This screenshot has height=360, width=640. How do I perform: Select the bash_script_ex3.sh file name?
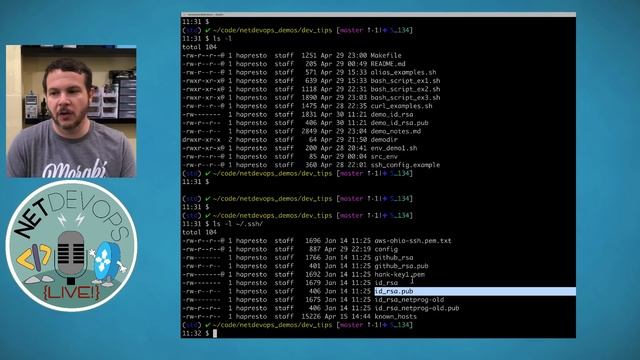point(405,98)
